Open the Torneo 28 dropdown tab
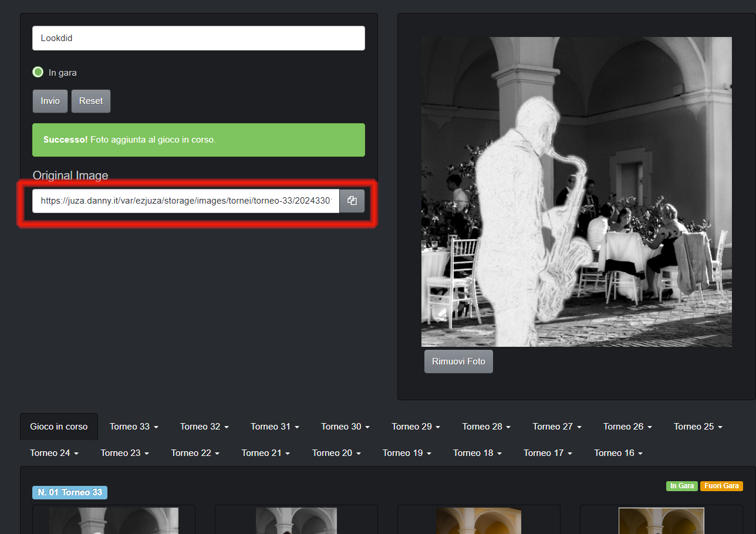 pyautogui.click(x=486, y=427)
